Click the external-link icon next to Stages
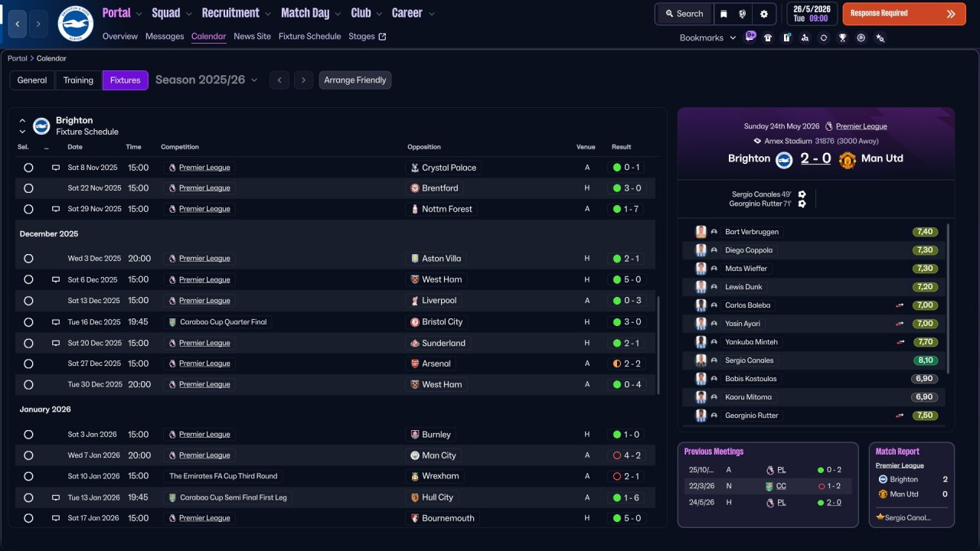 (383, 37)
